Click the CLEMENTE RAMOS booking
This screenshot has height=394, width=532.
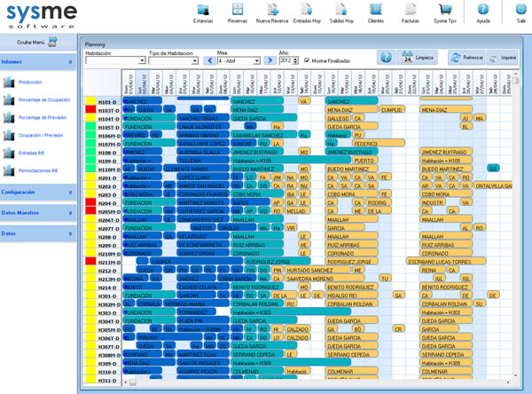196,169
